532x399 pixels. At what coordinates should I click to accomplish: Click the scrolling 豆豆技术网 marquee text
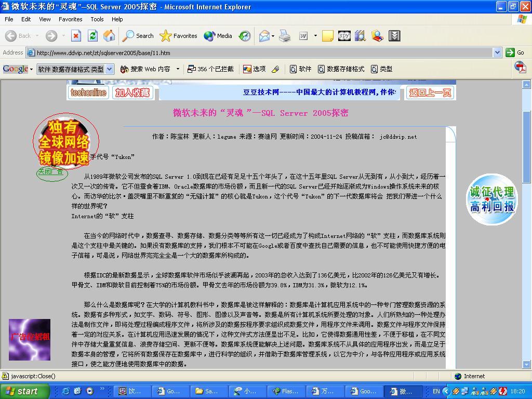click(x=320, y=92)
